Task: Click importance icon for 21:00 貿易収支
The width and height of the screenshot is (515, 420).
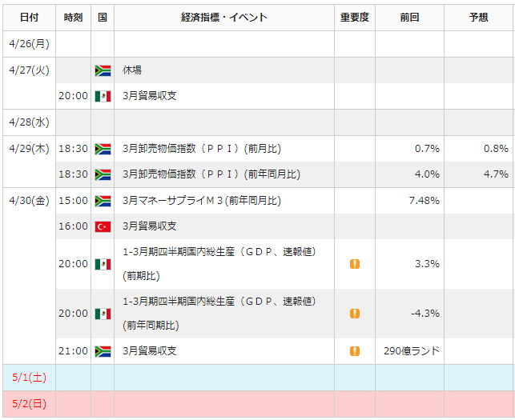Action: point(355,351)
